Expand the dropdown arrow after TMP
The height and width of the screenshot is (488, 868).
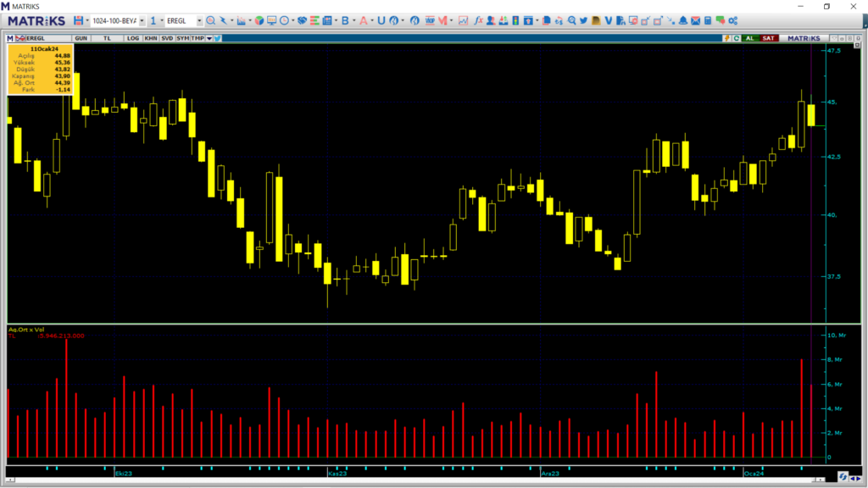coord(209,38)
